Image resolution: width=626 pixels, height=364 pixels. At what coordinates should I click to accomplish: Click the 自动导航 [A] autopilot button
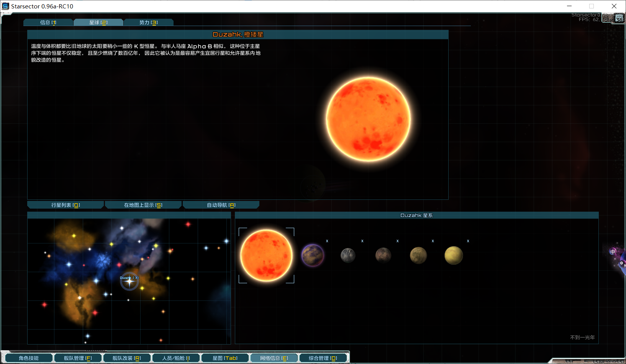pyautogui.click(x=221, y=205)
